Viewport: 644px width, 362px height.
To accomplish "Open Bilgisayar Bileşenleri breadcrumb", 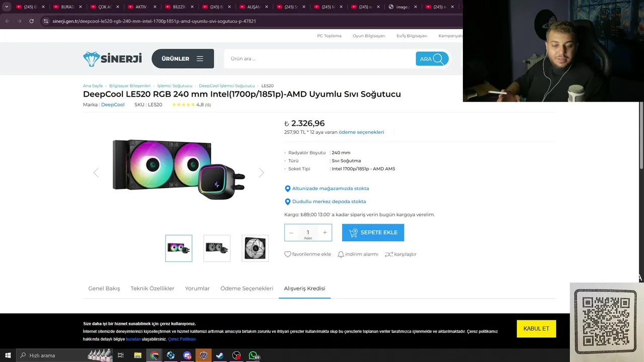I will [130, 86].
